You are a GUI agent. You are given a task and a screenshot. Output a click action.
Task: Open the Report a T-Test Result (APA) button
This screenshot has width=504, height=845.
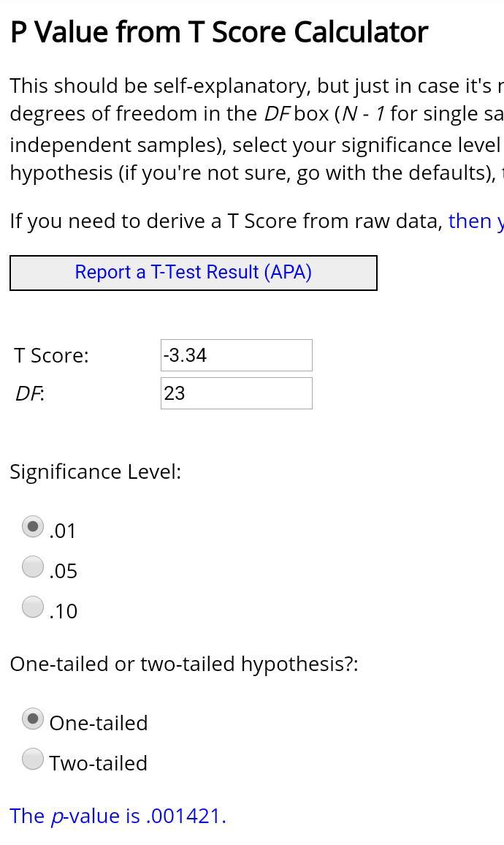(194, 273)
